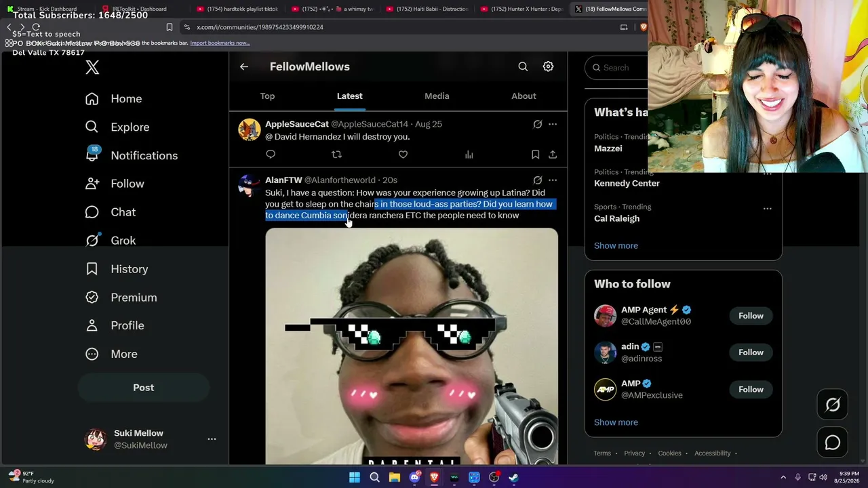Click the Suki Mellow profile avatar
The height and width of the screenshot is (488, 868).
(96, 439)
